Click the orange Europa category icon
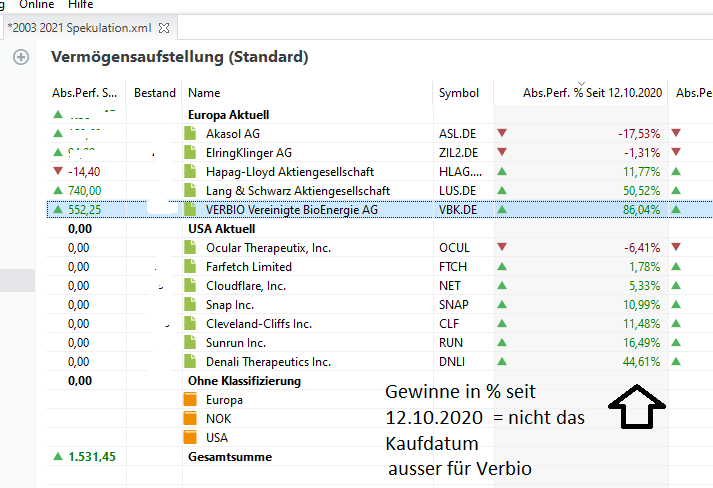713x488 pixels. 192,400
